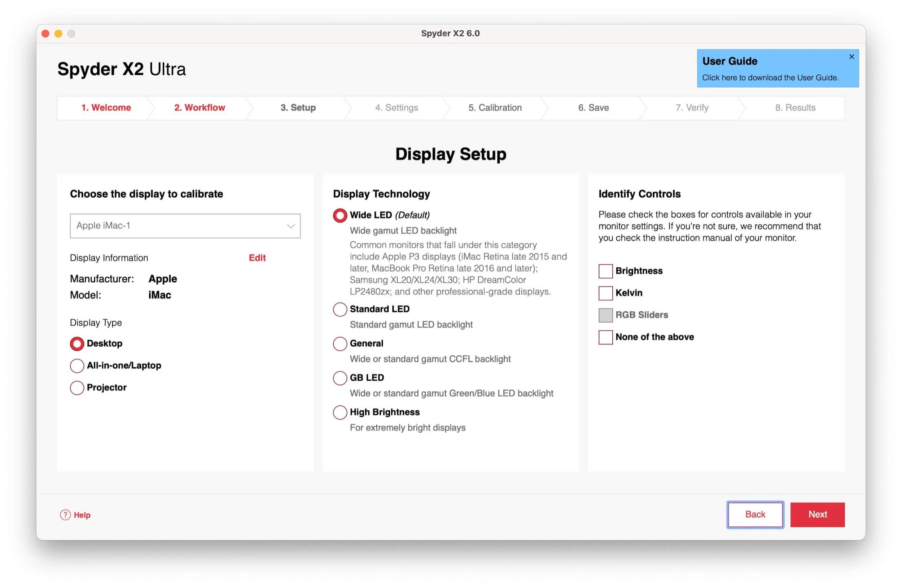Expand the display selection dropdown arrow
This screenshot has width=902, height=588.
coord(291,226)
